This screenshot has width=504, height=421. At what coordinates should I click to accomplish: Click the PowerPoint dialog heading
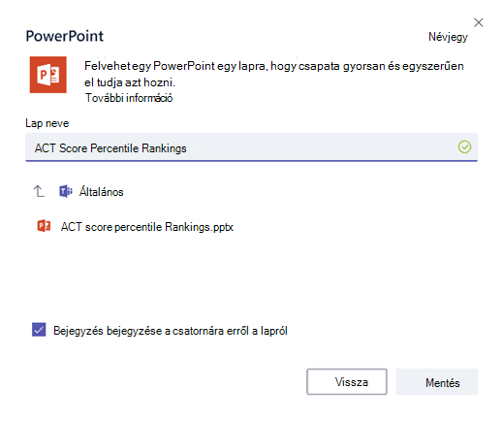65,36
